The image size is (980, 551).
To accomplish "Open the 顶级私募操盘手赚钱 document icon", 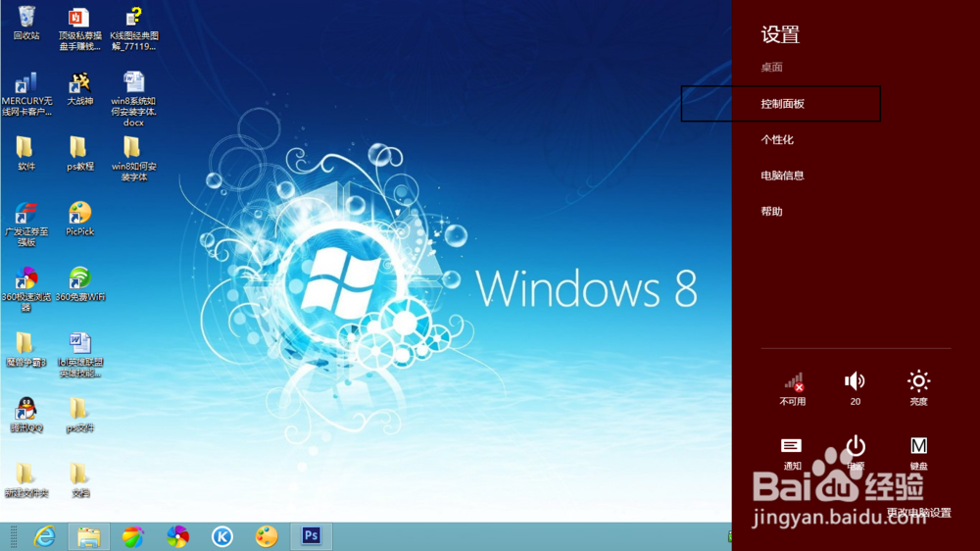I will (x=79, y=28).
